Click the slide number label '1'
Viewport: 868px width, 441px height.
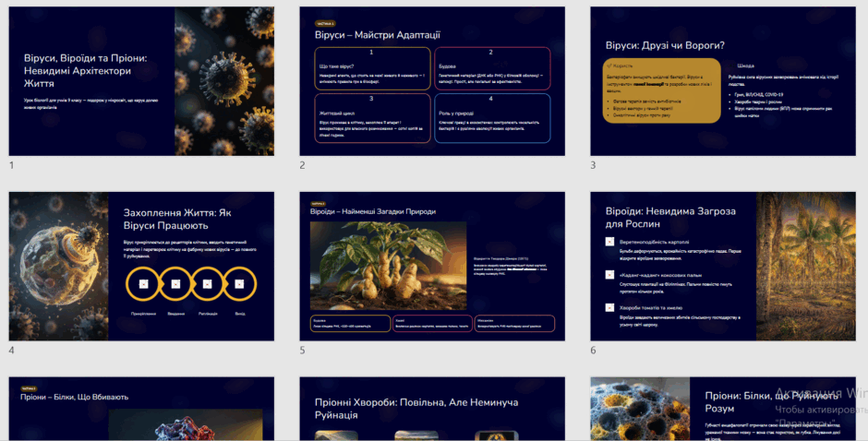pos(12,165)
